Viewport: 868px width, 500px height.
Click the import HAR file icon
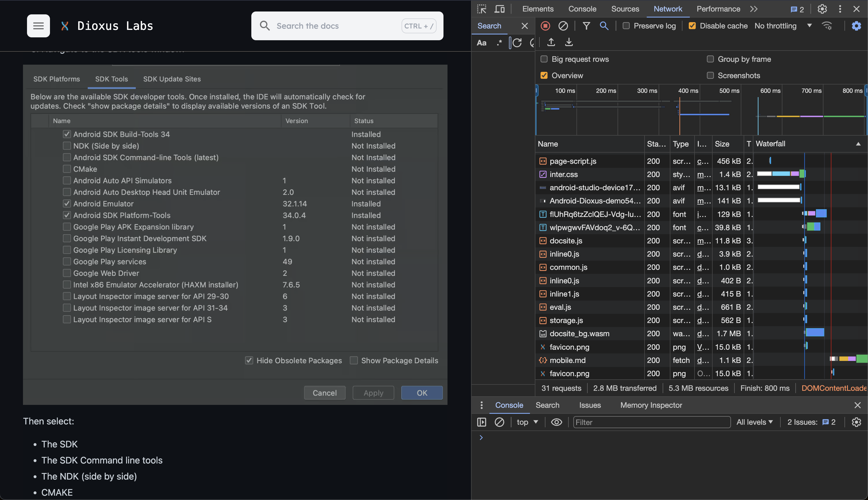pos(550,42)
